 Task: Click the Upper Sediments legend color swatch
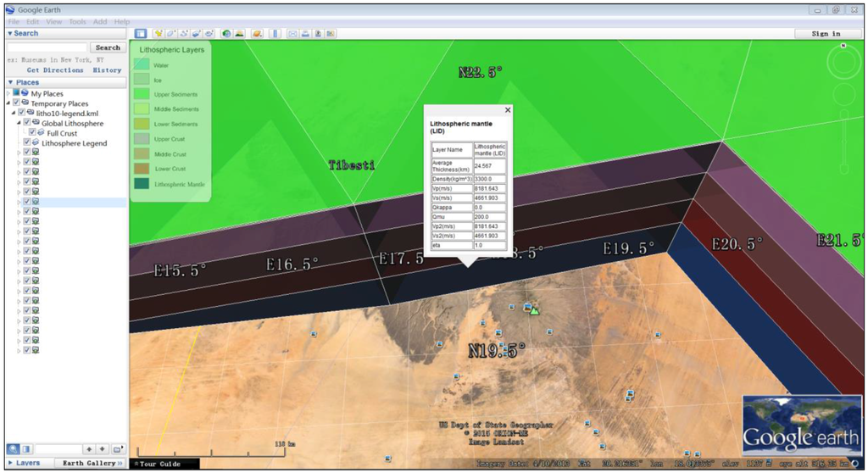click(142, 94)
